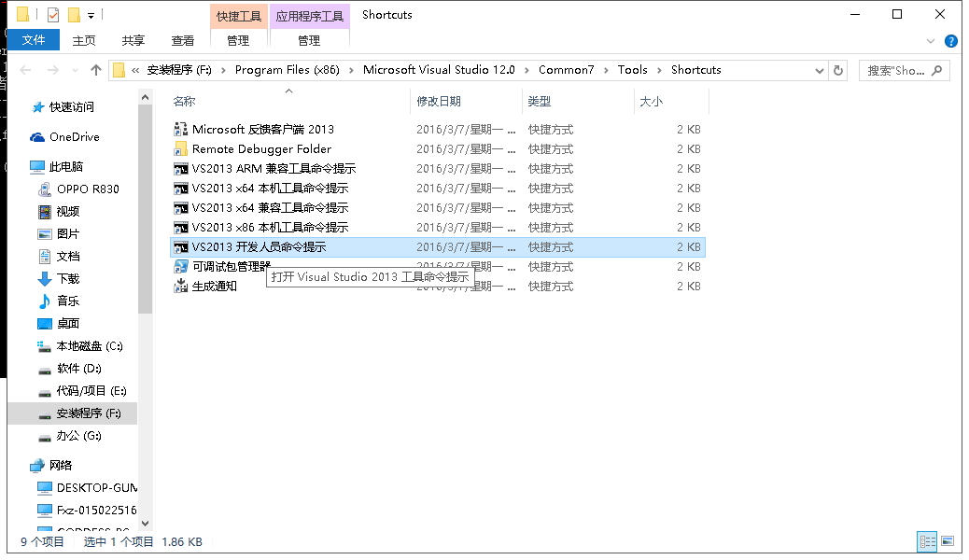Go forward with the right arrow
The height and width of the screenshot is (560, 969).
(x=53, y=70)
